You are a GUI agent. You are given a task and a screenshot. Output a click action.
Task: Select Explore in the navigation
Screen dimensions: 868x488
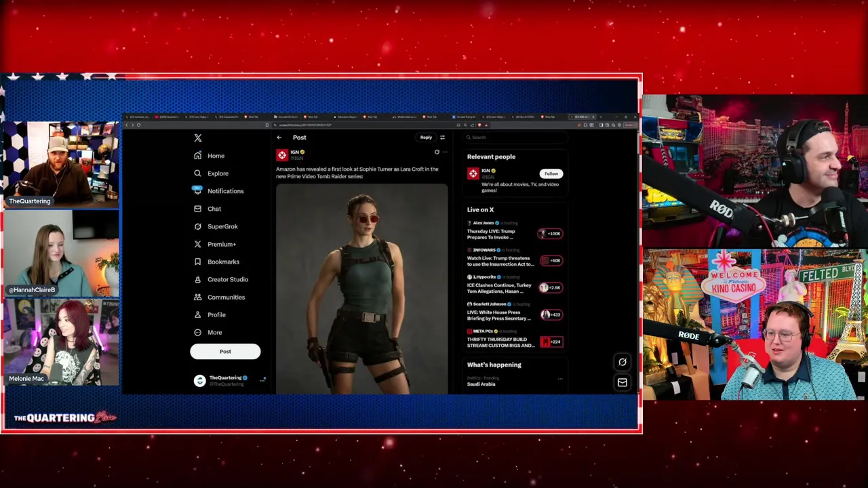coord(218,174)
